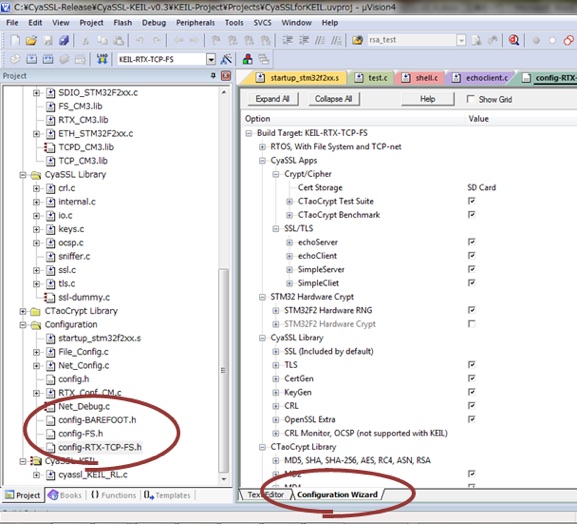Toggle the Show Grid checkbox
This screenshot has height=524, width=577.
[x=470, y=99]
